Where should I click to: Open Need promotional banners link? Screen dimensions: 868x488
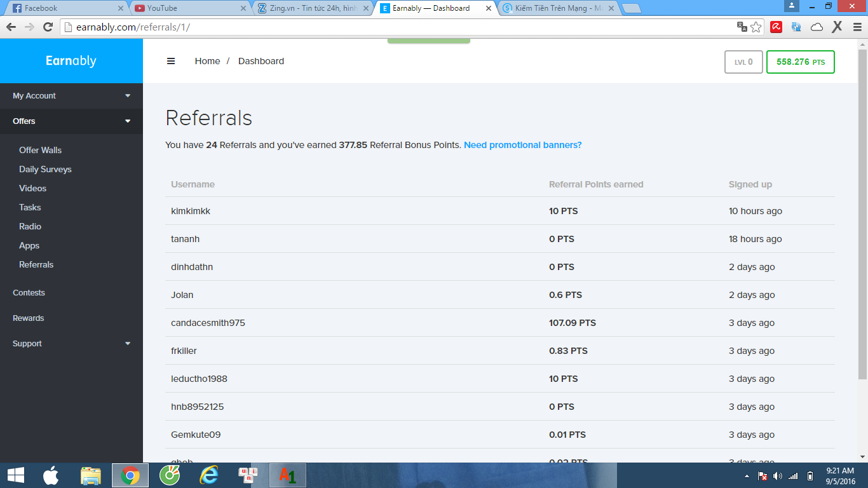coord(523,145)
